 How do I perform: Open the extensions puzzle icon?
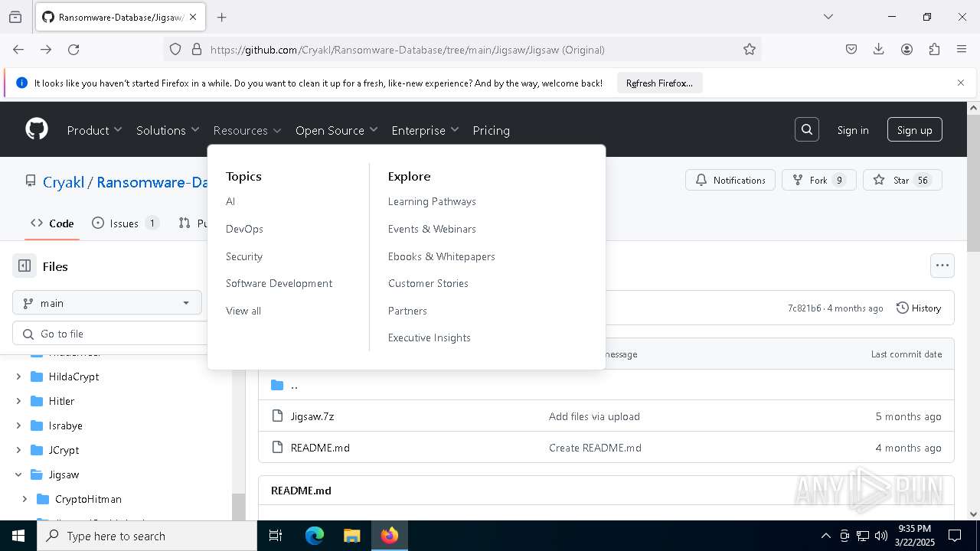pos(934,49)
